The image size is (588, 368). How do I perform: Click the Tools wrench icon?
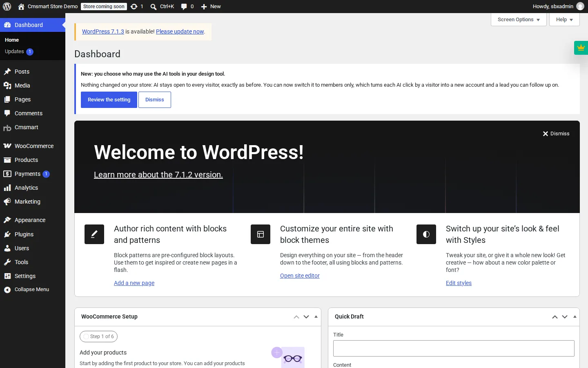coord(7,262)
